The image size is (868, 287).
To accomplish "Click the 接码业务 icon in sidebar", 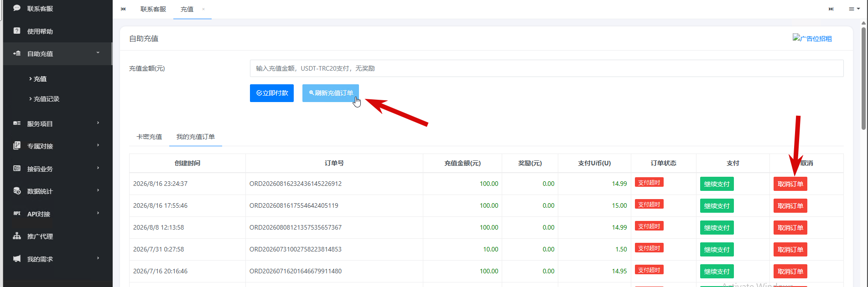I will tap(17, 169).
